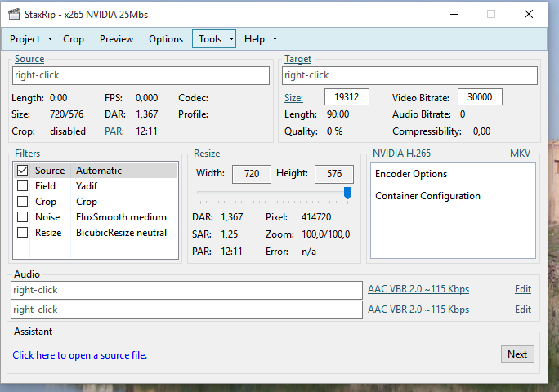The image size is (559, 392).
Task: Click the target Size link
Action: (x=293, y=98)
